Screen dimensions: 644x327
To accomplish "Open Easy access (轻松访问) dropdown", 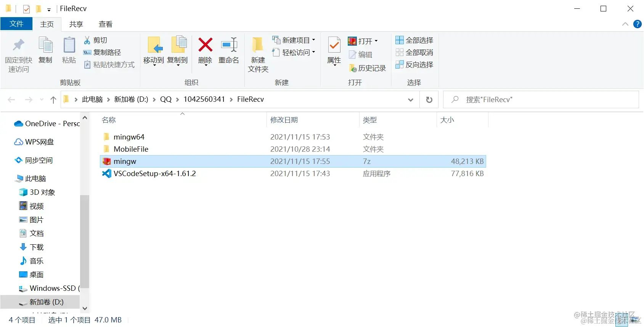I will pos(294,52).
